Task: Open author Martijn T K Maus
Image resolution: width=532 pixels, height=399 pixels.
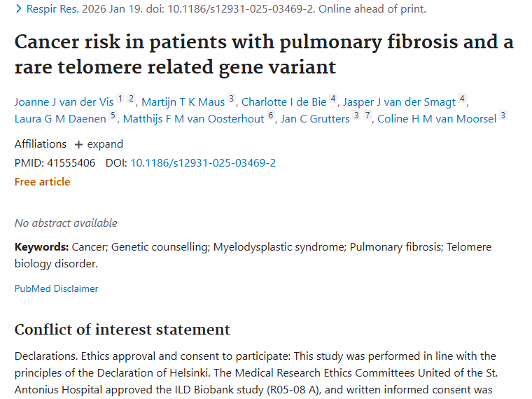Action: 183,102
